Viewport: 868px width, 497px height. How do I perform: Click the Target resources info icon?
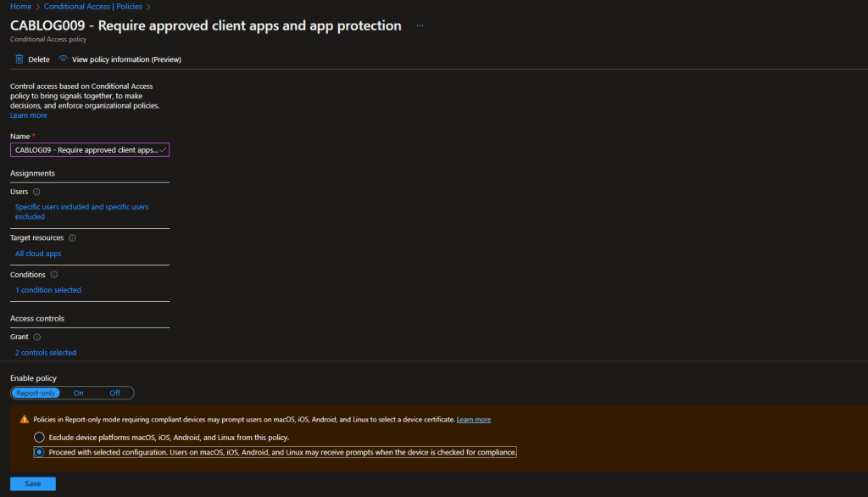(x=72, y=238)
